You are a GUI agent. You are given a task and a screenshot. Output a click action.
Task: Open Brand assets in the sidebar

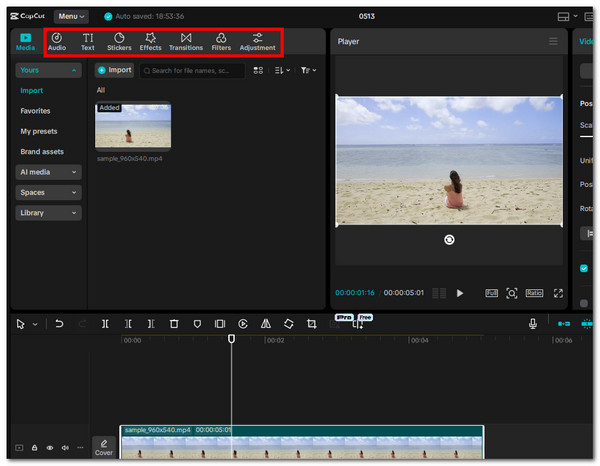point(42,152)
